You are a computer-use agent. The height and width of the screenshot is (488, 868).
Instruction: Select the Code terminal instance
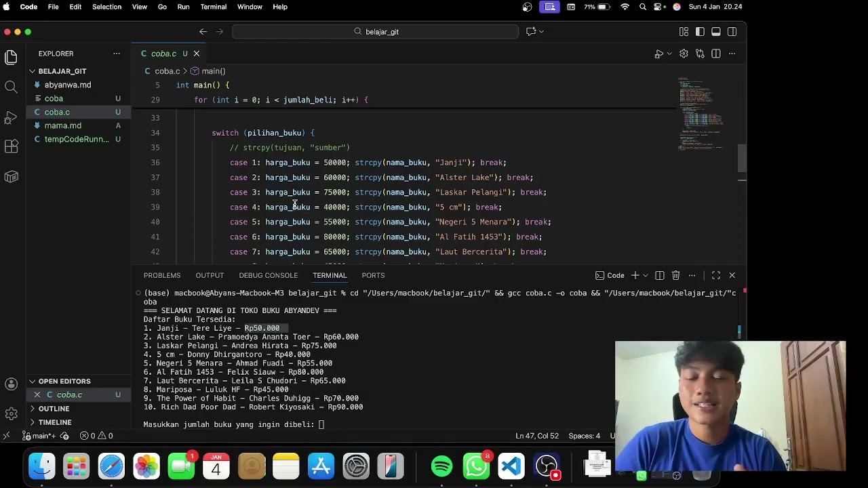tap(610, 275)
